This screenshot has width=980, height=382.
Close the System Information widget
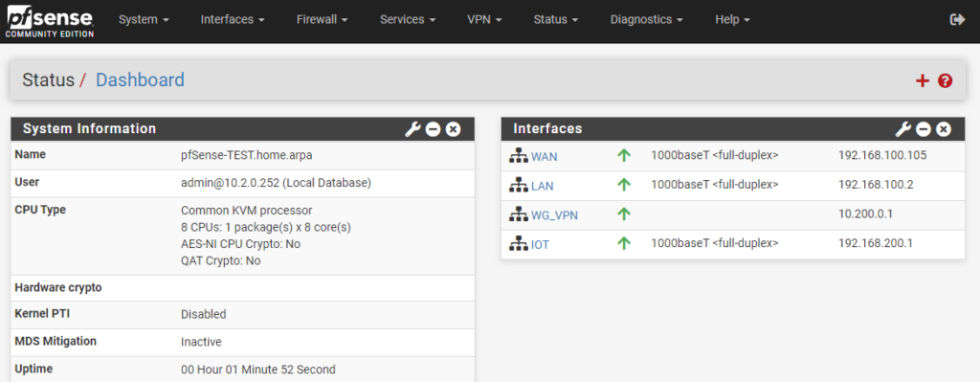[x=453, y=129]
